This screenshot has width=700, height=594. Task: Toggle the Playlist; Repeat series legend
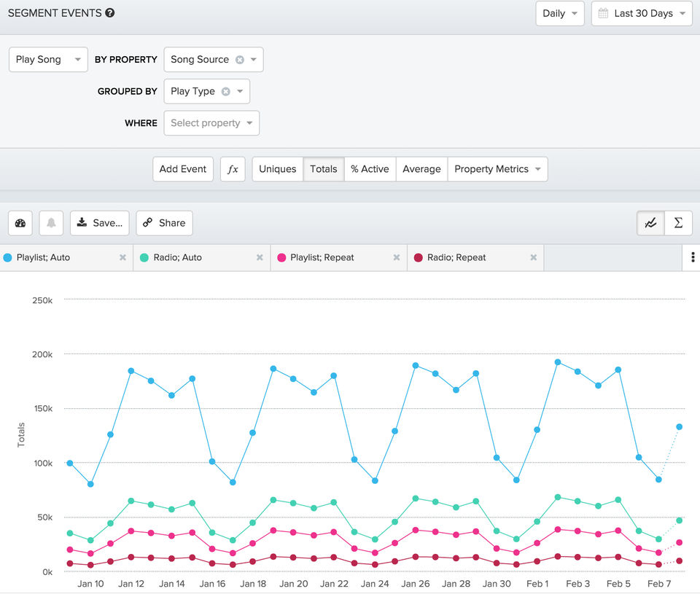(322, 258)
